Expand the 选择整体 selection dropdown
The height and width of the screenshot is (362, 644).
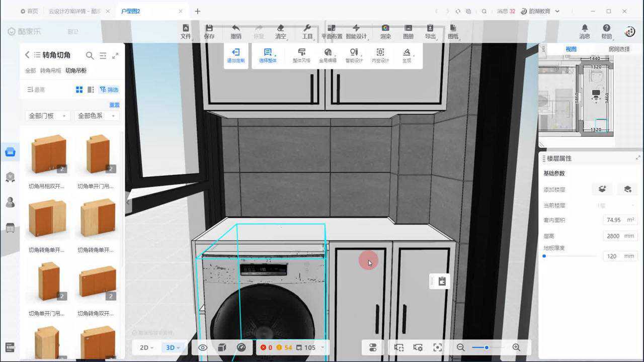tap(268, 55)
